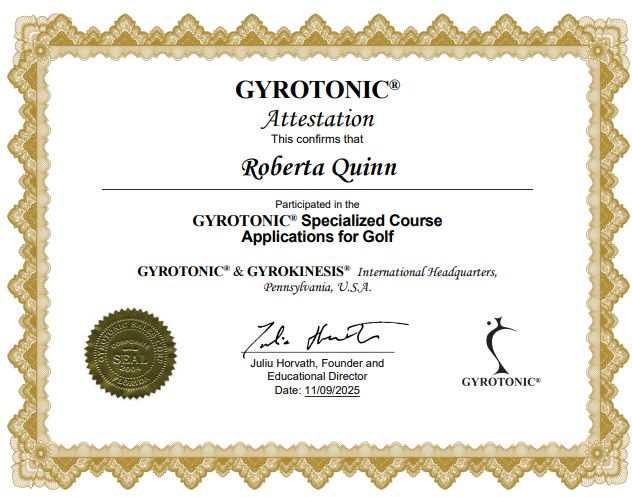This screenshot has height=497, width=632.
Task: Click the 'This confirms that' text
Action: tap(317, 139)
